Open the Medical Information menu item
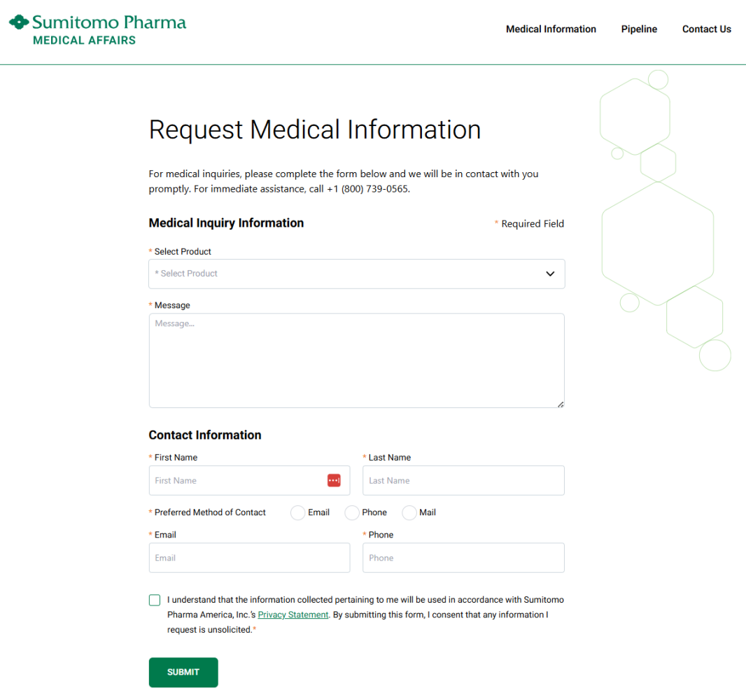The image size is (746, 700). pyautogui.click(x=551, y=29)
